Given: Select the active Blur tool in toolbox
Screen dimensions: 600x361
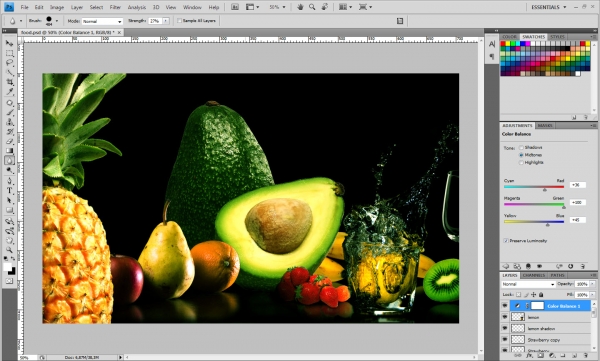Looking at the screenshot, I should 9,160.
